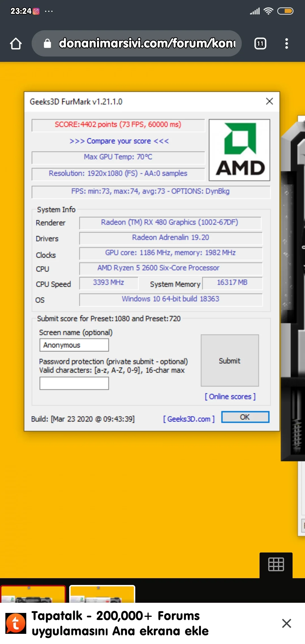Click the OK button
Image resolution: width=305 pixels, height=644 pixels.
tap(245, 417)
